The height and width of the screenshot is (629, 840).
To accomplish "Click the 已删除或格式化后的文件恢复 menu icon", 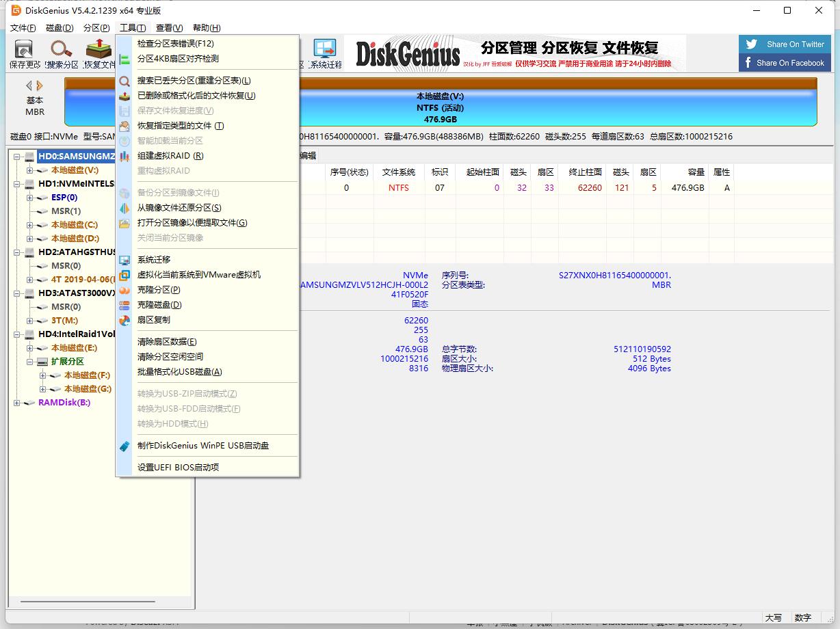I will (124, 96).
